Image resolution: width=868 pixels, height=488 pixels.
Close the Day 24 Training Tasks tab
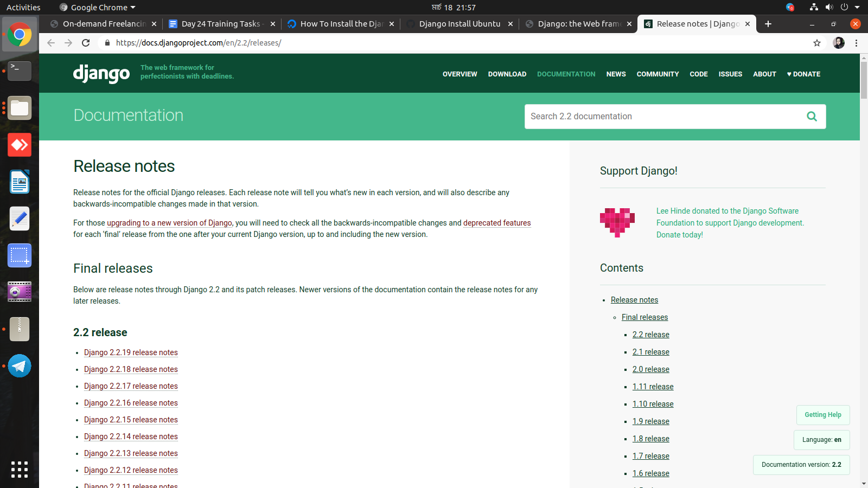point(273,24)
